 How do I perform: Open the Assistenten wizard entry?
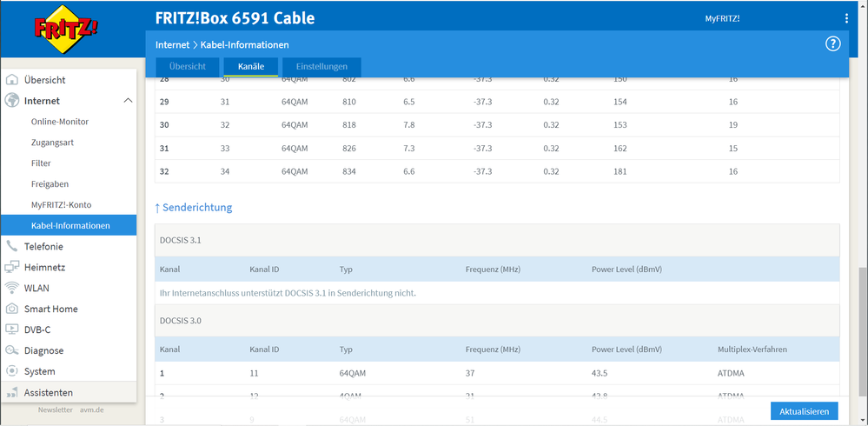(x=49, y=393)
